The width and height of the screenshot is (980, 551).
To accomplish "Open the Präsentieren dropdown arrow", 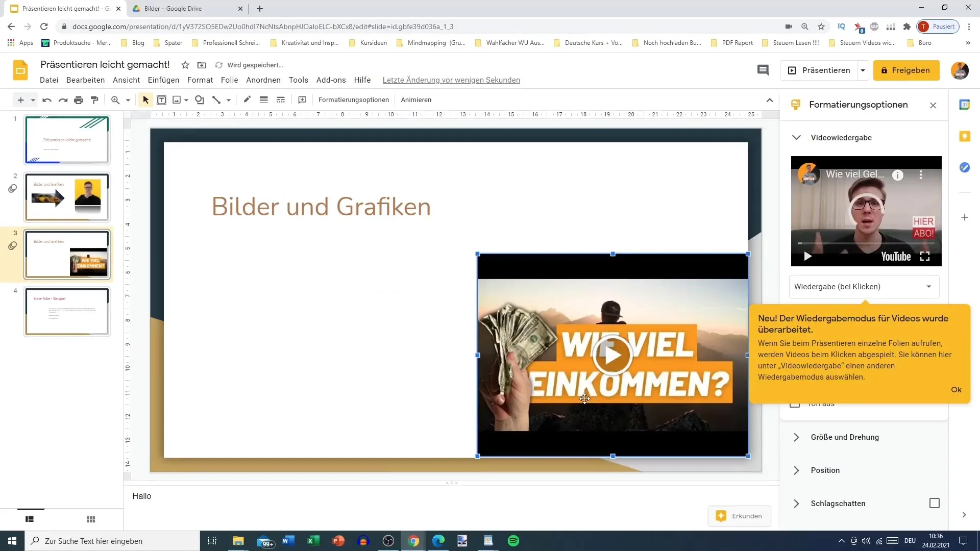I will pyautogui.click(x=863, y=70).
